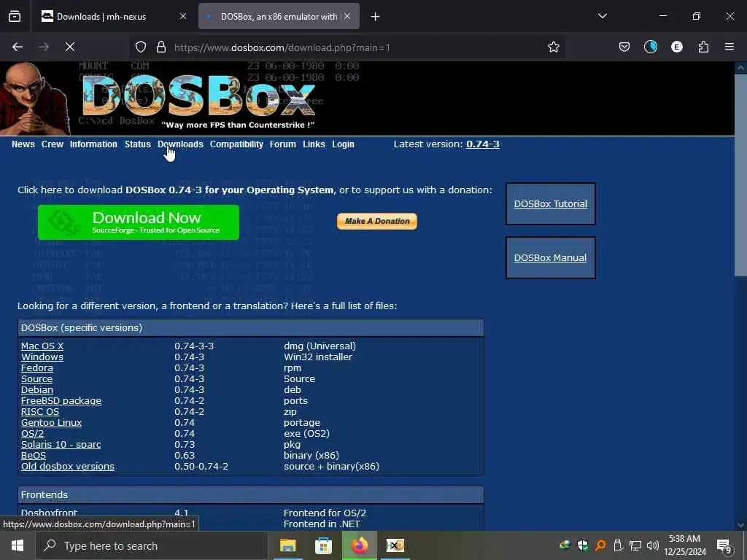Image resolution: width=747 pixels, height=560 pixels.
Task: Open OS/2 download link
Action: [x=32, y=434]
